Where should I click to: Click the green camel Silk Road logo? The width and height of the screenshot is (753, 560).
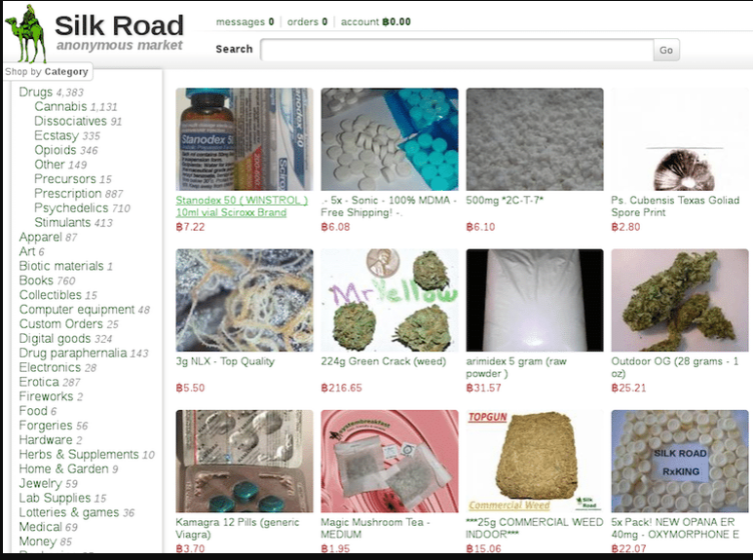[26, 34]
